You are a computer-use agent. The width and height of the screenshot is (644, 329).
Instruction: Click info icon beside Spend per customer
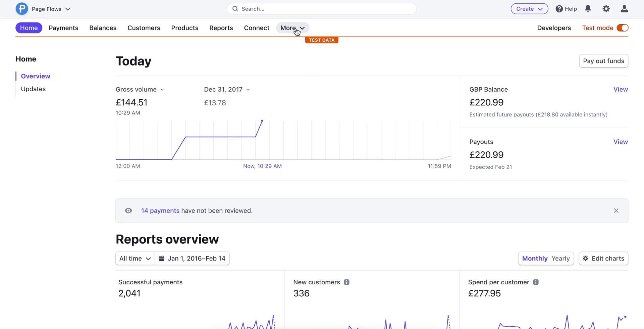(x=536, y=282)
